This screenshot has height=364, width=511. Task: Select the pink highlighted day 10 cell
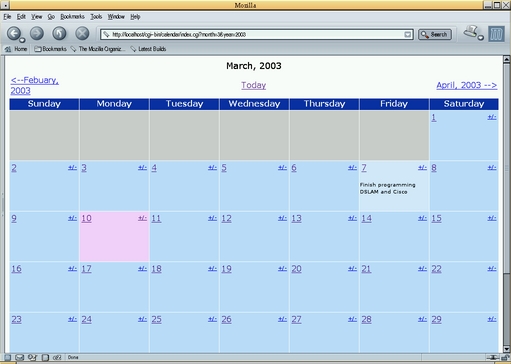(114, 236)
